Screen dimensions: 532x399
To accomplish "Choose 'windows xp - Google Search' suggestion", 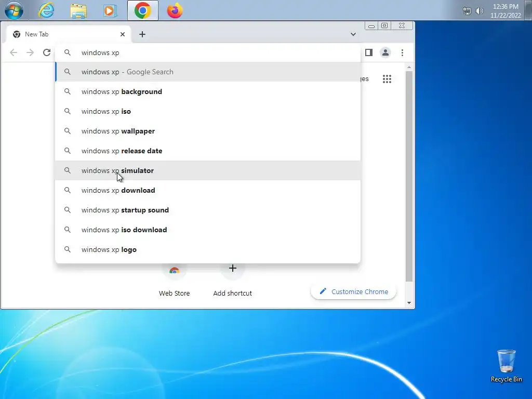I will [x=208, y=72].
